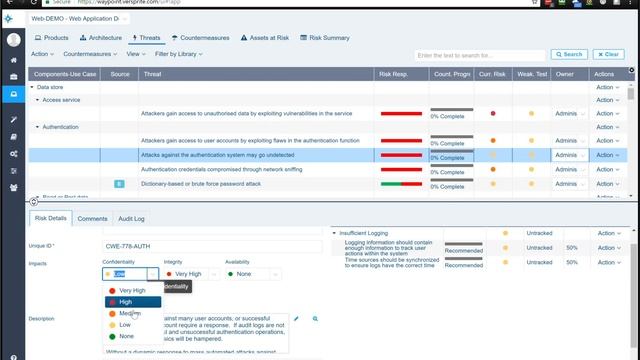This screenshot has width=640, height=360.
Task: Open the Countermeasures dropdown menu in toolbar
Action: 90,54
